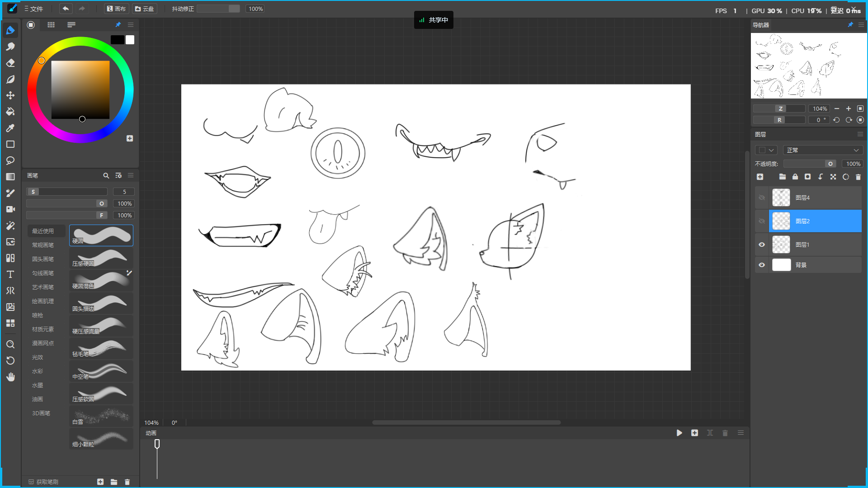This screenshot has height=488, width=868.
Task: Switch to color sliders tab
Action: 71,25
